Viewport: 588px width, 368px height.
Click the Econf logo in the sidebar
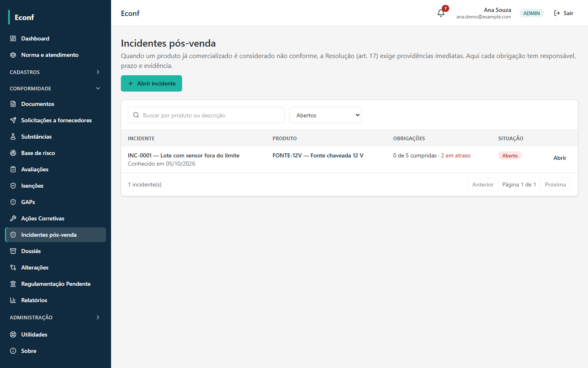[24, 17]
